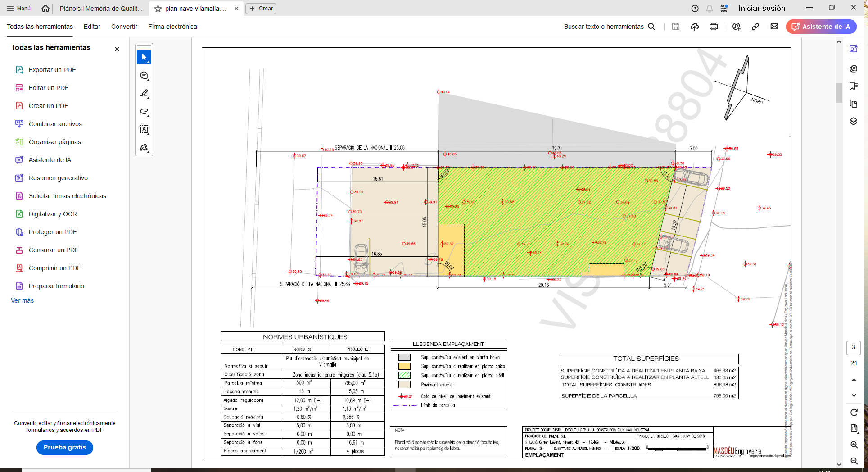The width and height of the screenshot is (868, 472).
Task: Go to previous page with up chevron
Action: click(x=854, y=380)
